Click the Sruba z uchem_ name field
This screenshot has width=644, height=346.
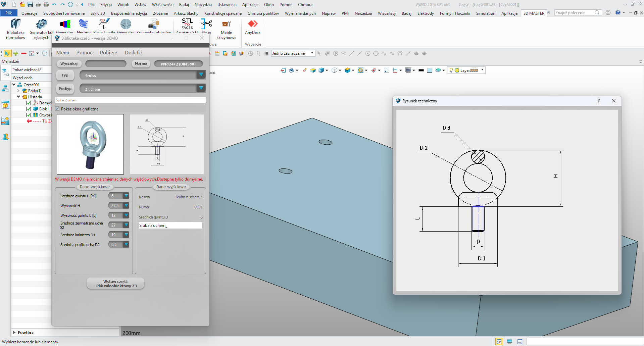click(170, 226)
